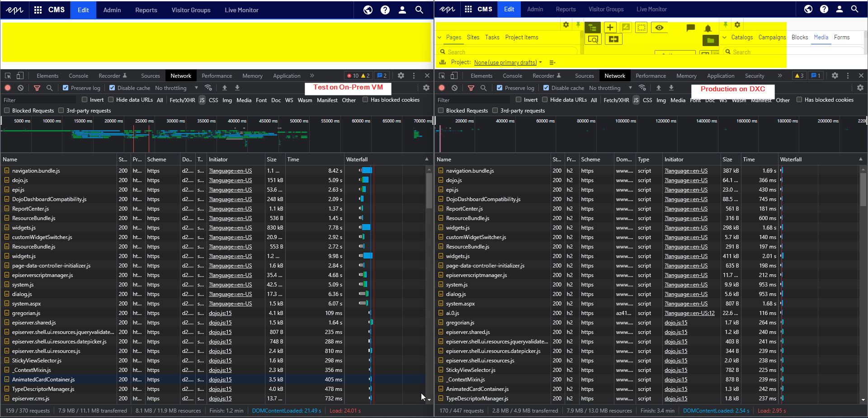Open the apps grid menu in left CMS header

click(x=38, y=10)
